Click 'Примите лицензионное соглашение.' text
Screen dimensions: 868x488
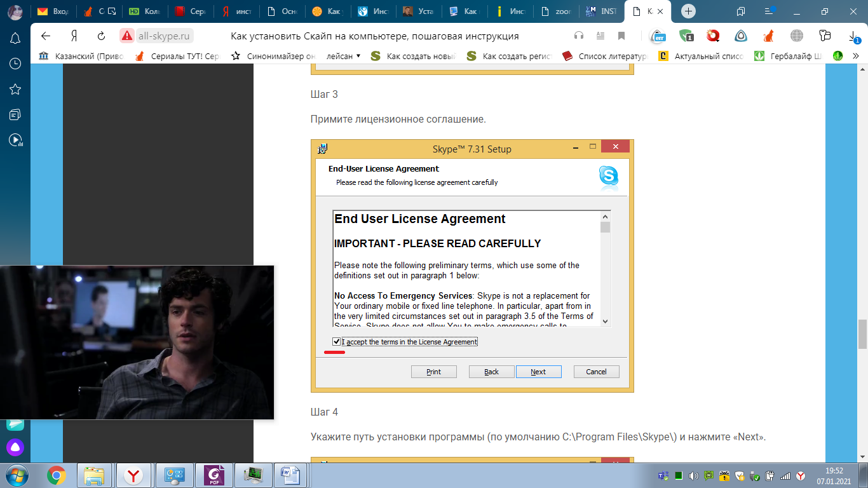tap(398, 119)
